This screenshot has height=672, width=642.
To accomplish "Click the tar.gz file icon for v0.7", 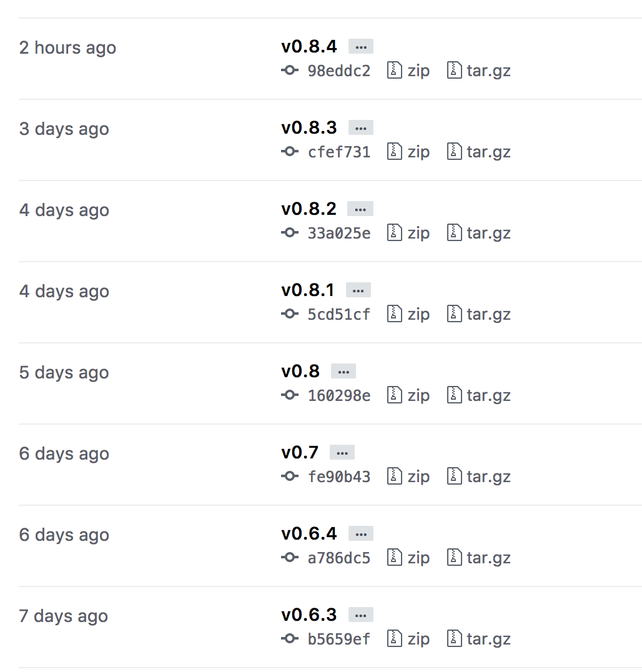I will (x=455, y=477).
